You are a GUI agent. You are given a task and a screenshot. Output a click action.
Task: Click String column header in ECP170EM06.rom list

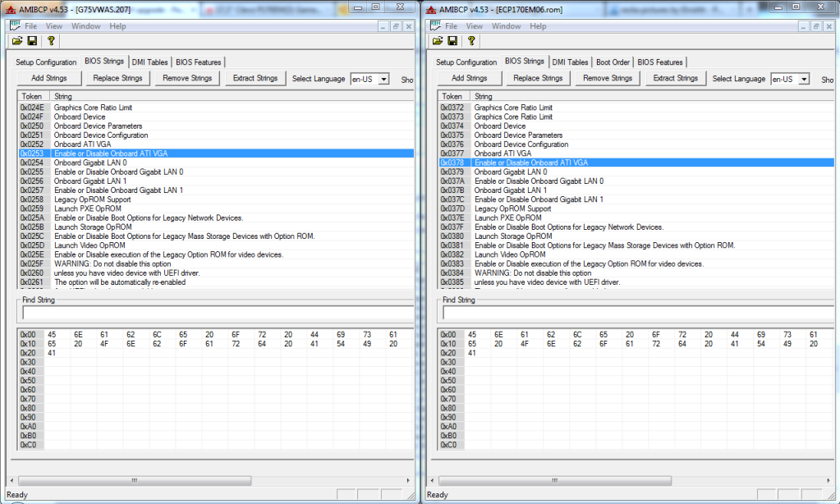point(653,96)
